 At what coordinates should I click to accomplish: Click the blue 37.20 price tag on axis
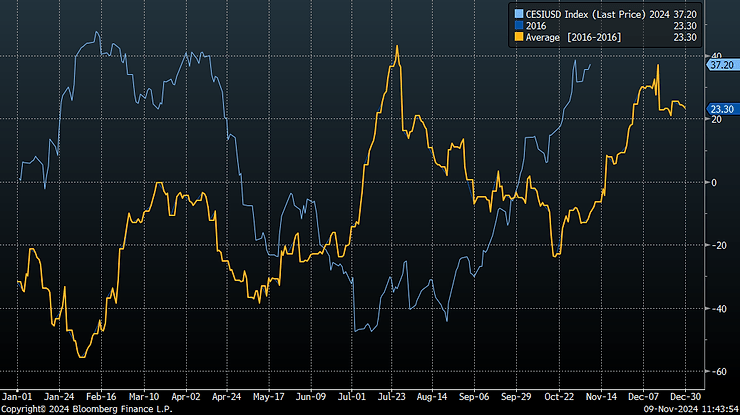(722, 64)
